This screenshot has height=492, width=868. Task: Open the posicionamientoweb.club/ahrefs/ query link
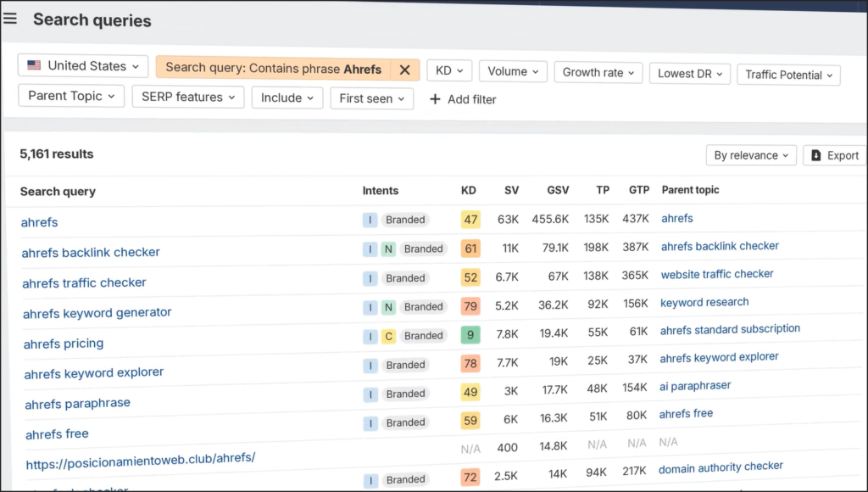pos(141,461)
